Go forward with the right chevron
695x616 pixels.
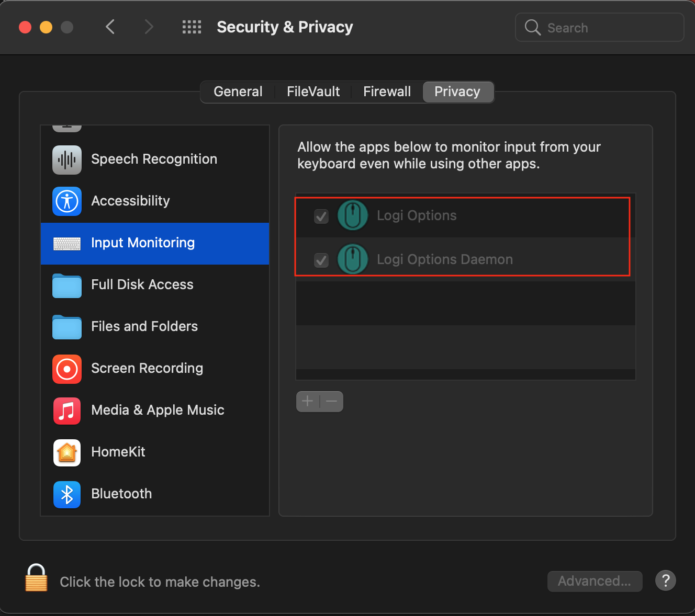(149, 27)
